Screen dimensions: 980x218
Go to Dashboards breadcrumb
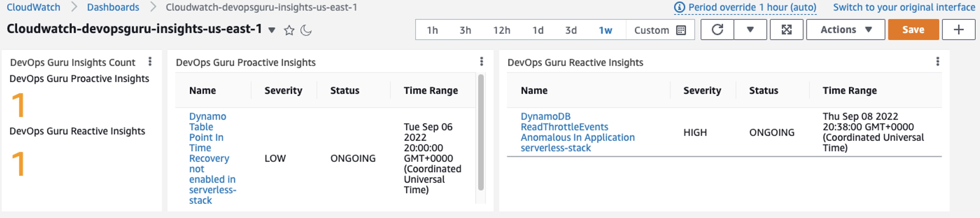(x=113, y=7)
